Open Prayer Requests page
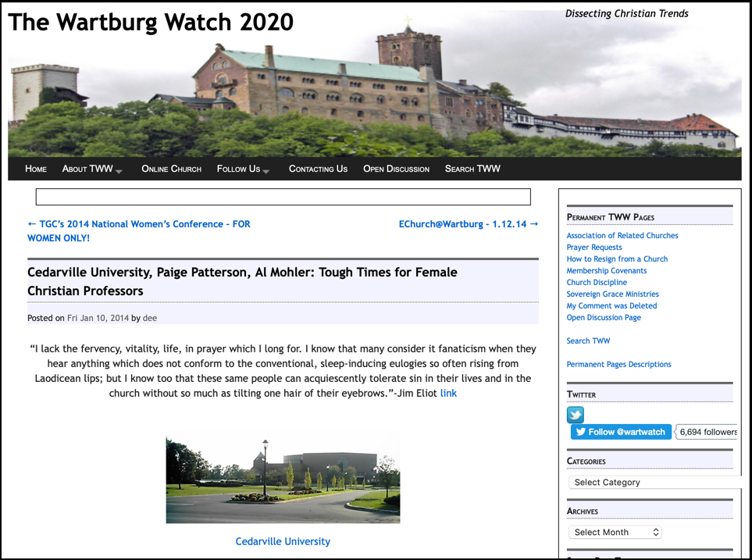This screenshot has height=560, width=752. pos(594,247)
